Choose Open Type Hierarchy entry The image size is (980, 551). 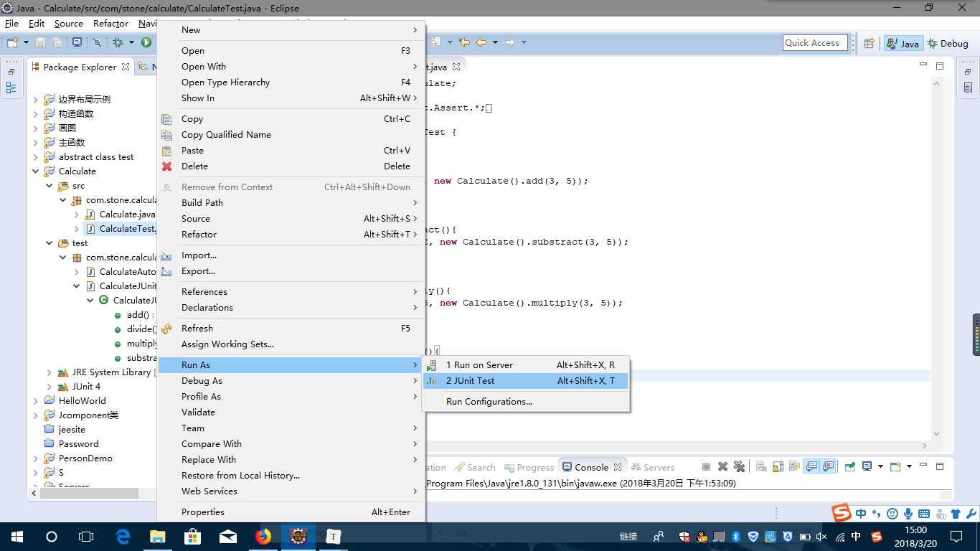click(291, 83)
